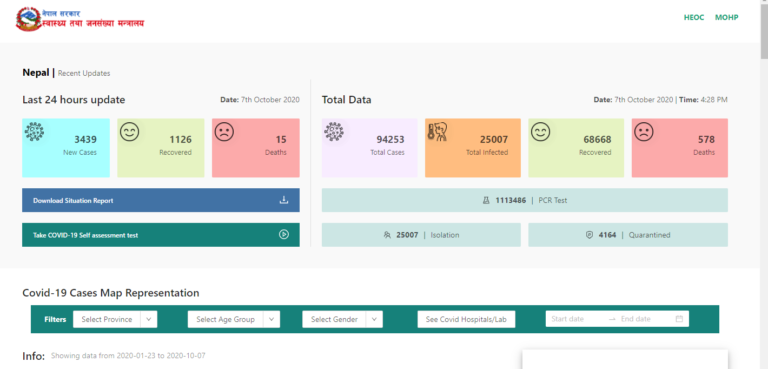Select the red Deaths 578 card
Image resolution: width=768 pixels, height=369 pixels.
(680, 148)
